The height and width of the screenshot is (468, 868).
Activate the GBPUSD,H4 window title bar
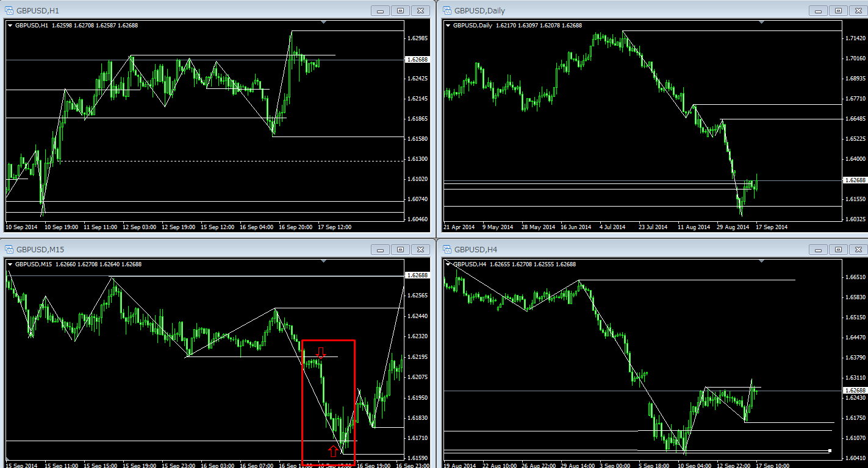610,249
